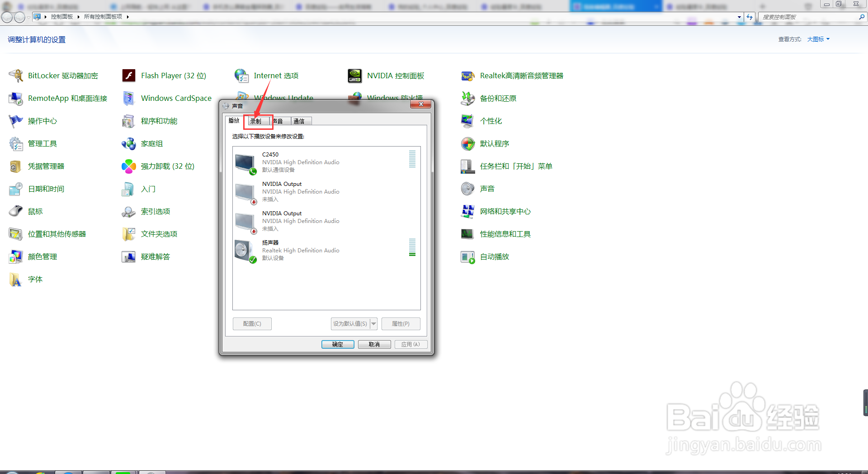Open the Flash Player (32 位) icon
The width and height of the screenshot is (868, 474).
129,76
